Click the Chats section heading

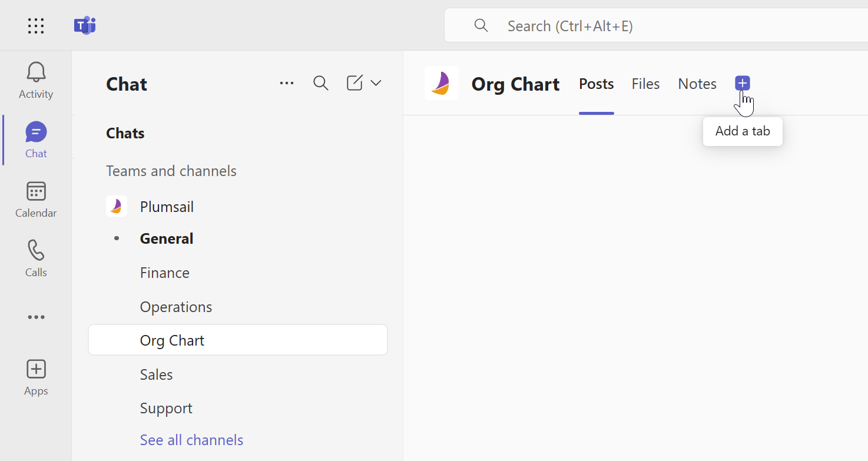point(125,134)
